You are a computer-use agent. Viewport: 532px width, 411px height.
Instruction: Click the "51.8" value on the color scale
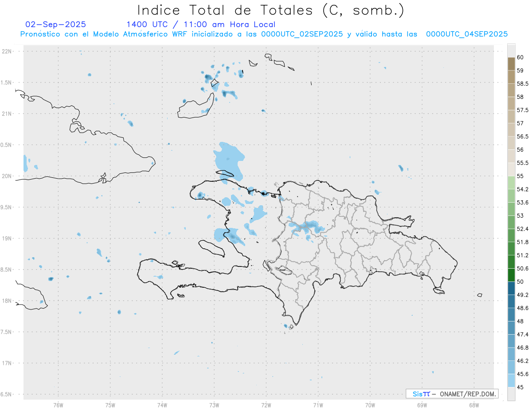(522, 242)
